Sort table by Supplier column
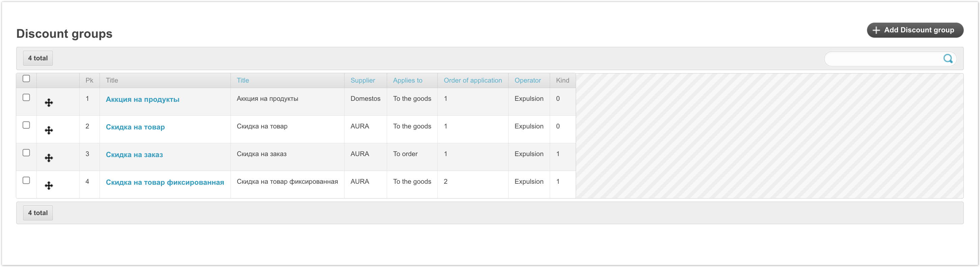The width and height of the screenshot is (980, 267). 362,81
